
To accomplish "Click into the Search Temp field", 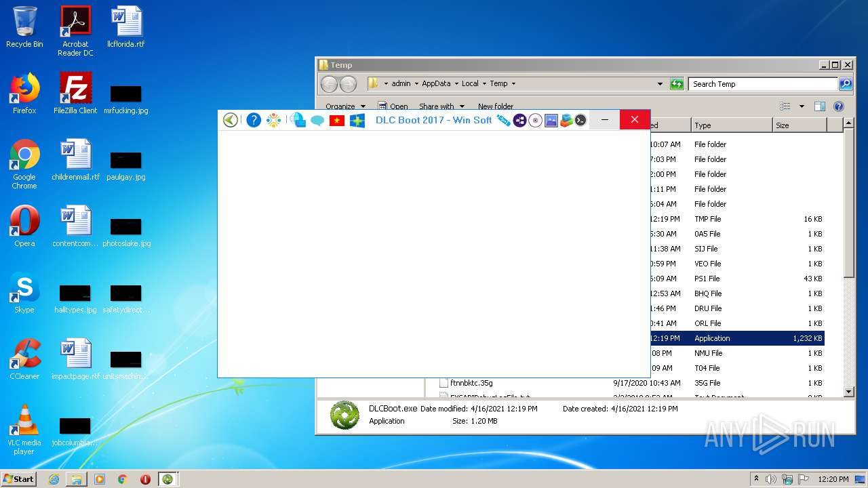I will pyautogui.click(x=764, y=84).
